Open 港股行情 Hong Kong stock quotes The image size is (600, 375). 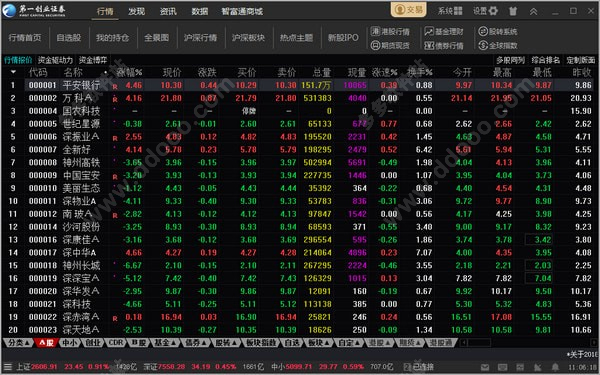pos(390,31)
